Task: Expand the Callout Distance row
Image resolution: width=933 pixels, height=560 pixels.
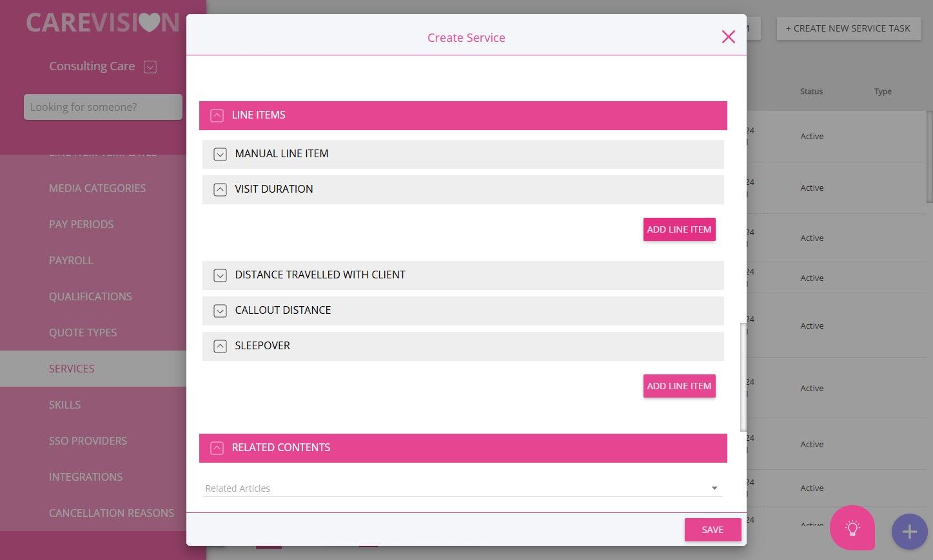Action: coord(220,311)
